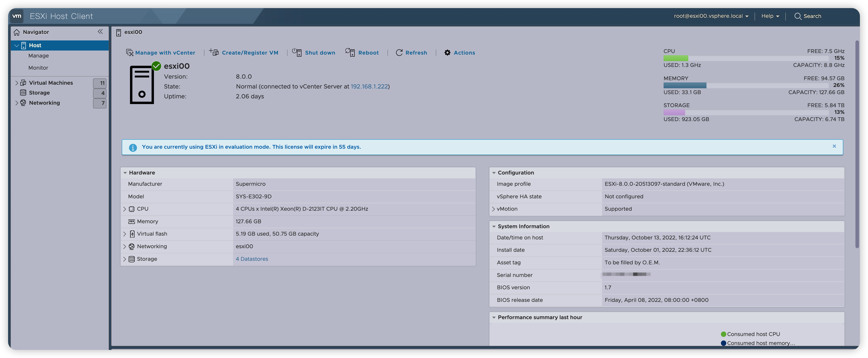Collapse the Host tree node

pyautogui.click(x=17, y=45)
